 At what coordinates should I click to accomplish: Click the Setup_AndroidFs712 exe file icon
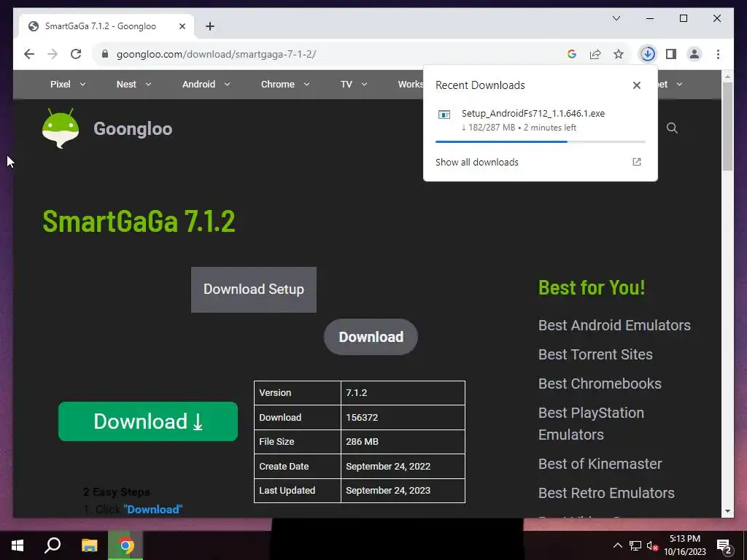444,114
